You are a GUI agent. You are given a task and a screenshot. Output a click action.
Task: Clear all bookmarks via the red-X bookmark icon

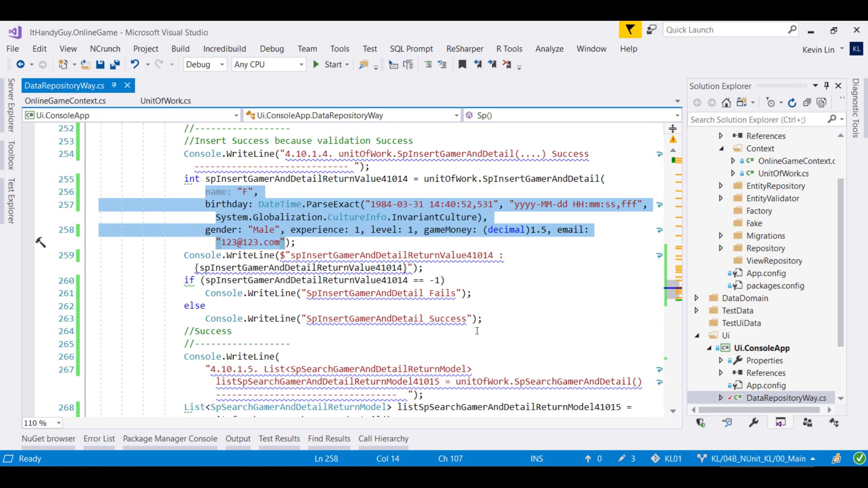(507, 64)
